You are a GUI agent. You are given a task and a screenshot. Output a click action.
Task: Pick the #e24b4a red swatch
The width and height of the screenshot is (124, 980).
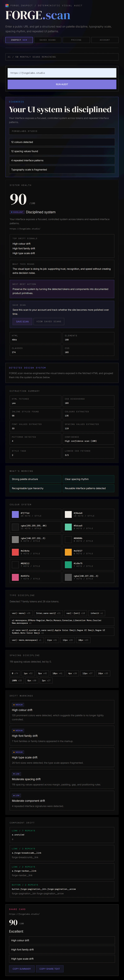(x=15, y=552)
